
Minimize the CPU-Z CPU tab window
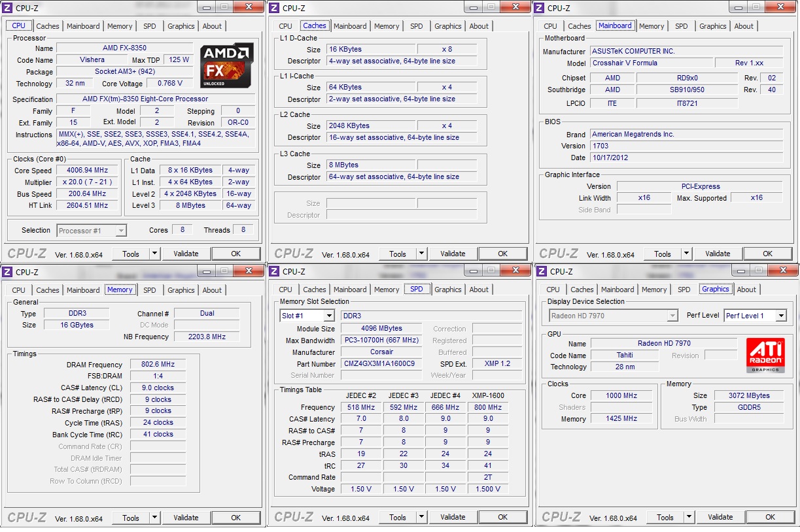(x=205, y=7)
